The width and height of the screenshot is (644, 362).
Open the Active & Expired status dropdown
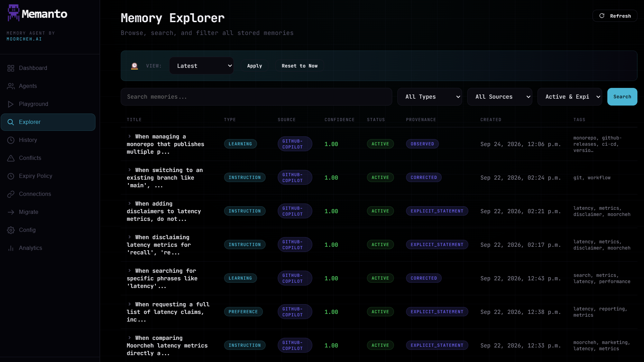[570, 97]
